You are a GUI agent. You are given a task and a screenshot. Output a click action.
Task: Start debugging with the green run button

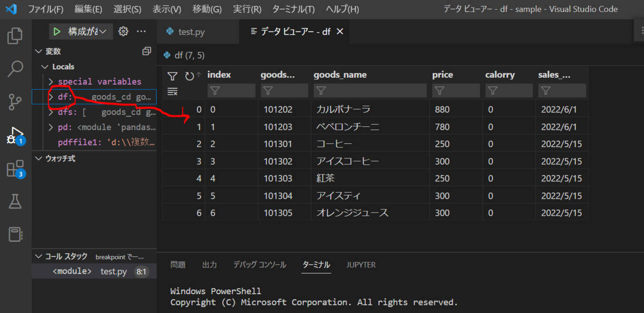[56, 31]
